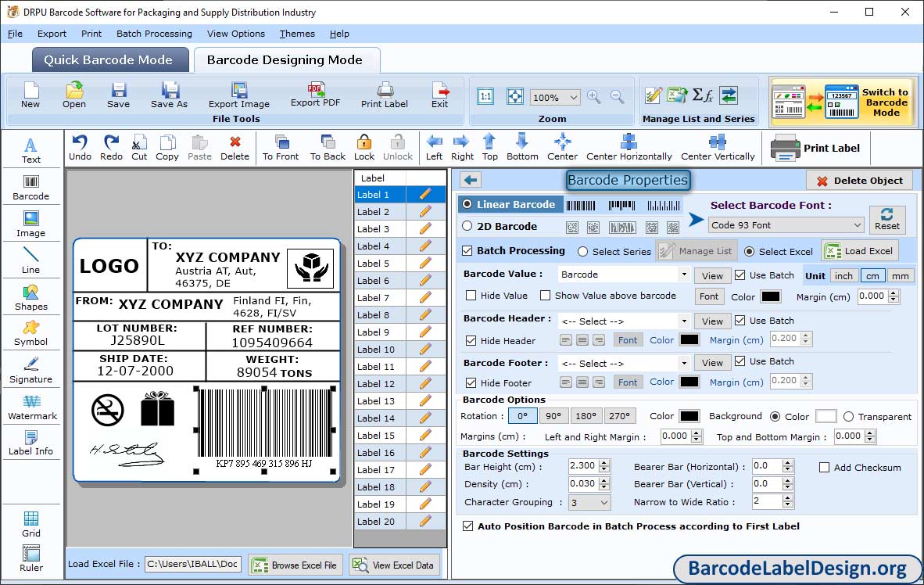
Task: Increase Density value stepper
Action: tap(604, 481)
